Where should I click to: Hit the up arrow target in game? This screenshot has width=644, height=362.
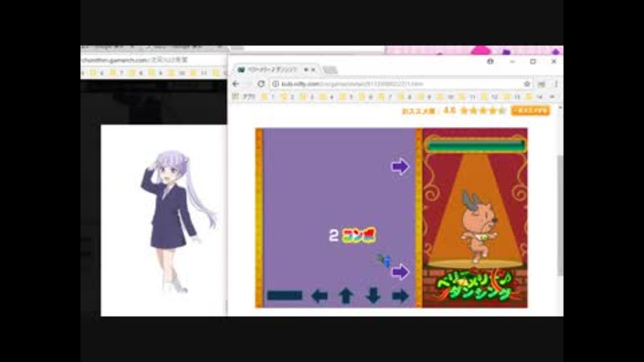(x=346, y=296)
